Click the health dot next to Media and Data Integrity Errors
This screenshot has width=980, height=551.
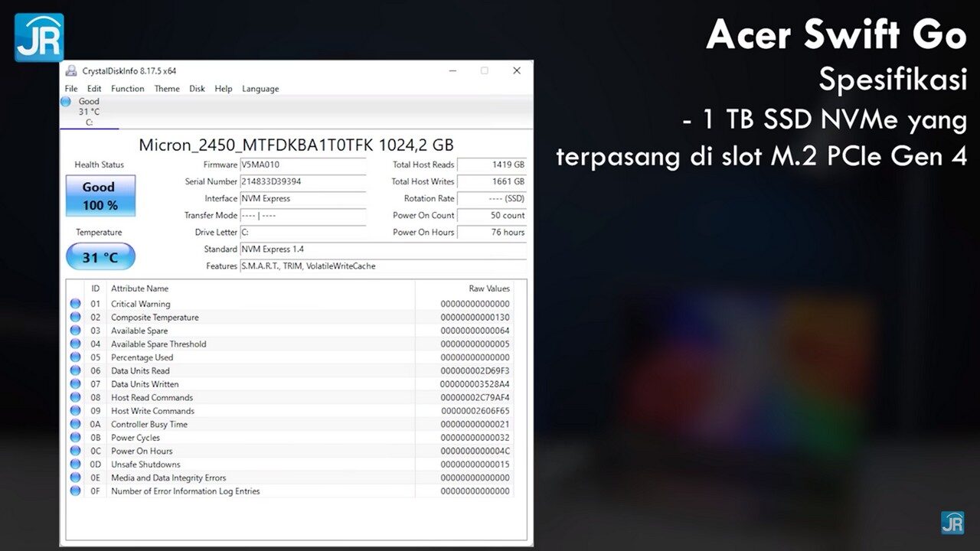click(75, 478)
